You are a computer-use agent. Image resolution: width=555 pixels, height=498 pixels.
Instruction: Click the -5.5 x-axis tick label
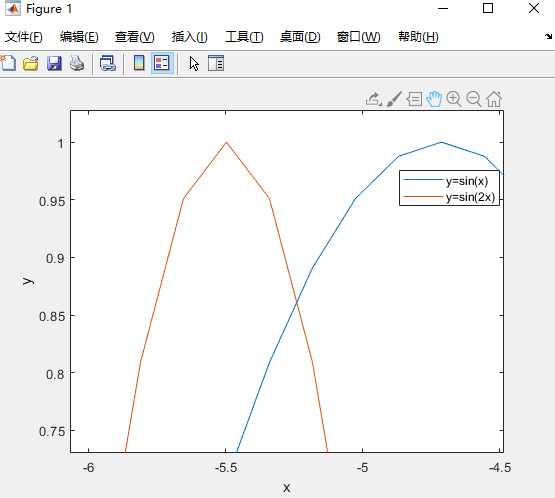pos(226,468)
